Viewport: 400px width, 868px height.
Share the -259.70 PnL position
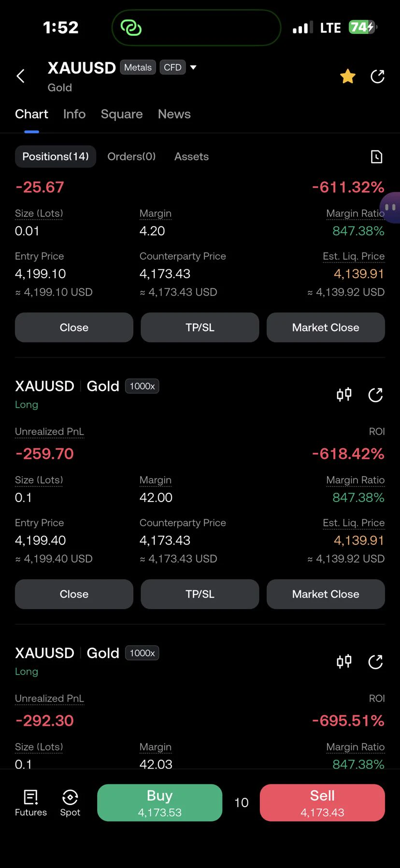[375, 395]
